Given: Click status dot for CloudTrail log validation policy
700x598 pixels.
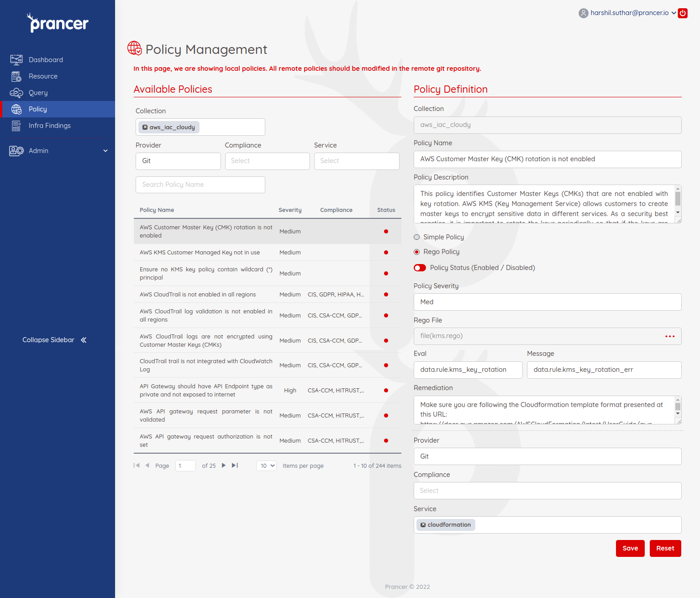Looking at the screenshot, I should click(x=386, y=316).
